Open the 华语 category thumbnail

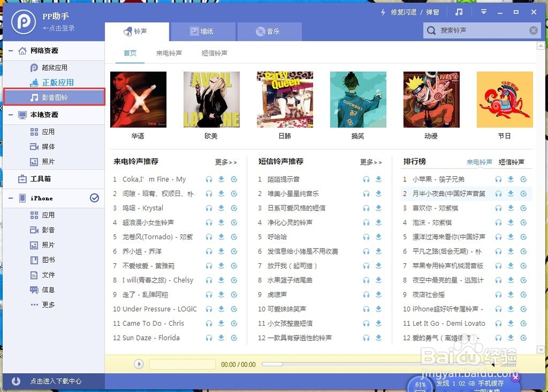click(139, 100)
